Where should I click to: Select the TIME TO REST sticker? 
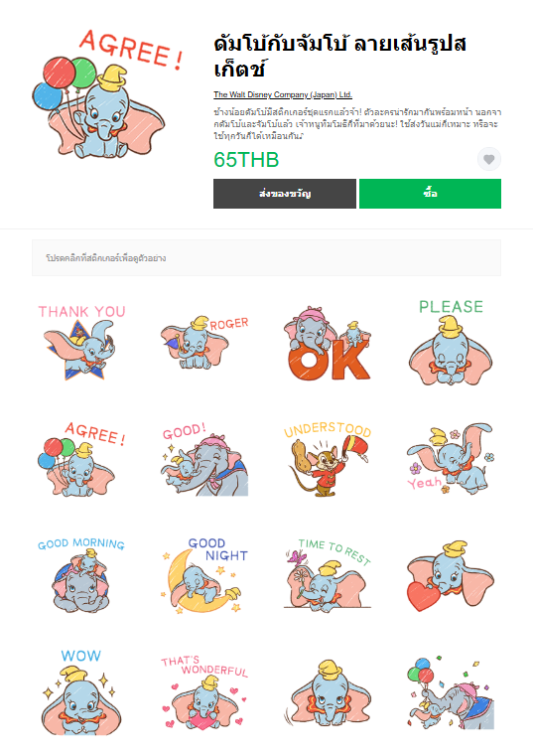(x=328, y=576)
